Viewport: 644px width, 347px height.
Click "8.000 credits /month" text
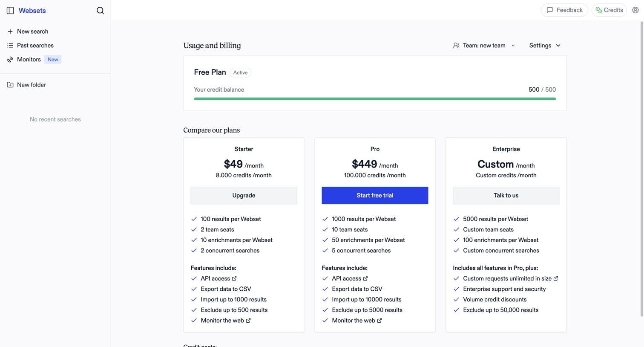[244, 175]
